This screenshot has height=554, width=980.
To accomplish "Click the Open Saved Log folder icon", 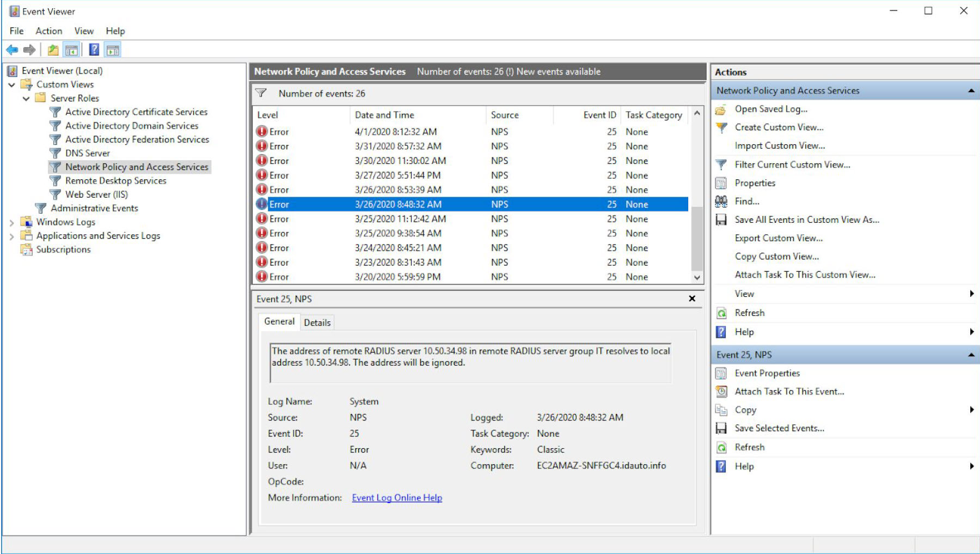I will pyautogui.click(x=721, y=109).
